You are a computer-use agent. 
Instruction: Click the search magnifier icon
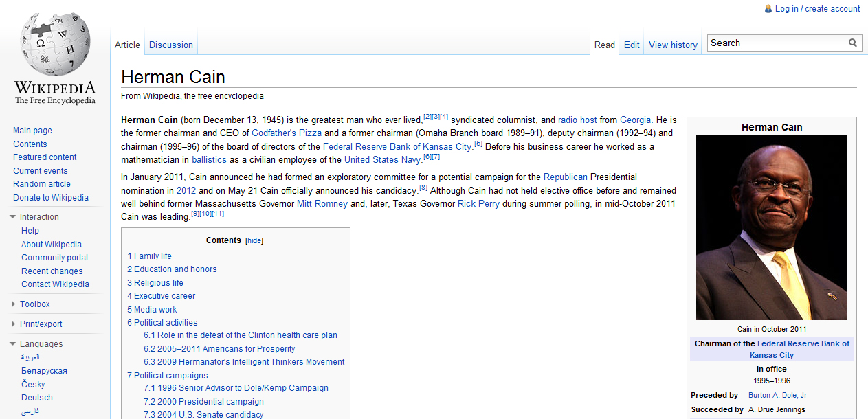(x=853, y=43)
